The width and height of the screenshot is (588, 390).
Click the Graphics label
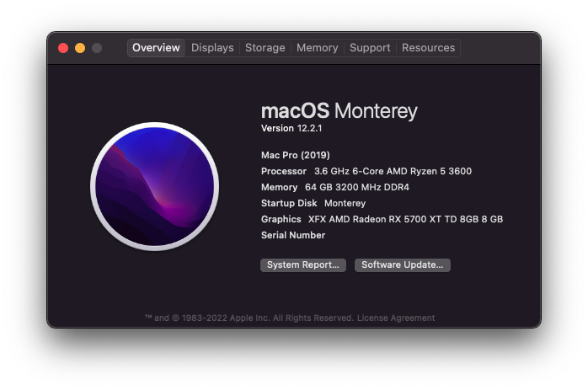pos(281,219)
